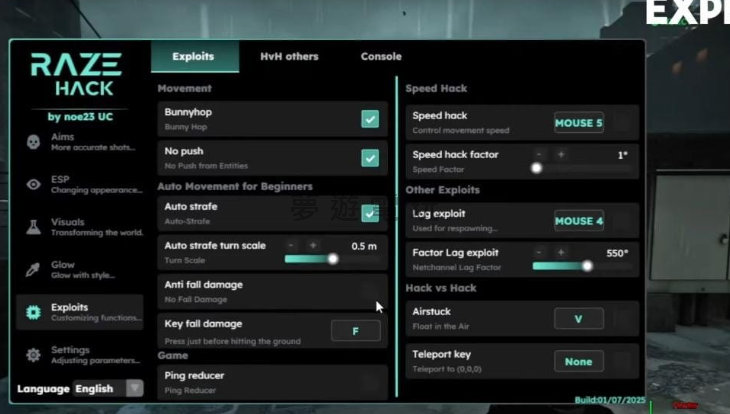Switch to the HvH others tab

[x=288, y=57]
